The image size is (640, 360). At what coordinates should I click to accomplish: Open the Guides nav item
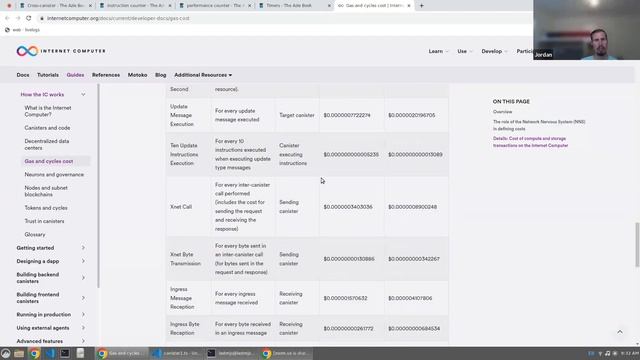[x=75, y=75]
